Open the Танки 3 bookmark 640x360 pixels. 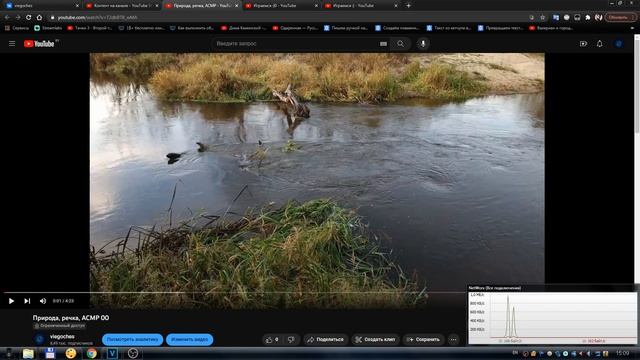[90, 28]
